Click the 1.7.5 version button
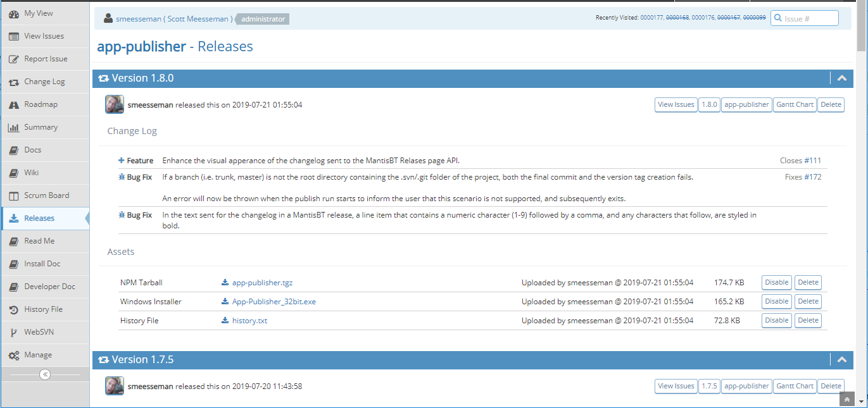This screenshot has height=408, width=868. tap(709, 386)
